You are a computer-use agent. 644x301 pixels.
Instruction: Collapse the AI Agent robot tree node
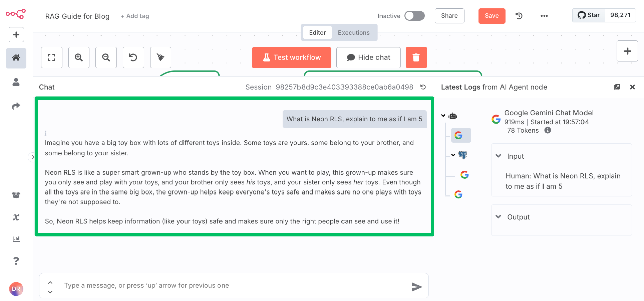443,116
